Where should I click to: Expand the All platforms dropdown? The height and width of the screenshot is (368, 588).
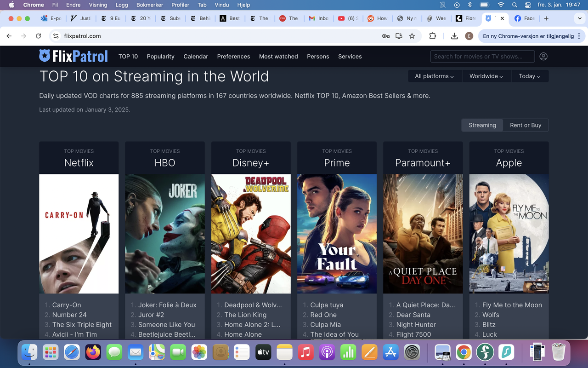434,76
